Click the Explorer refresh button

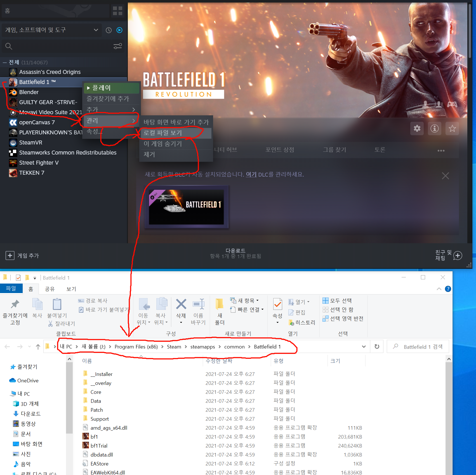pos(377,347)
